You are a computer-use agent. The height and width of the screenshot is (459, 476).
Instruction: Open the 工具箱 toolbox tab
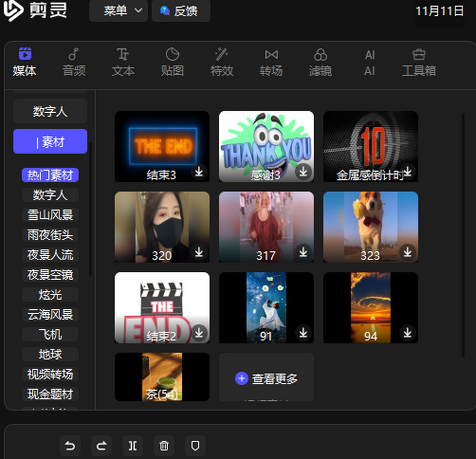(419, 62)
